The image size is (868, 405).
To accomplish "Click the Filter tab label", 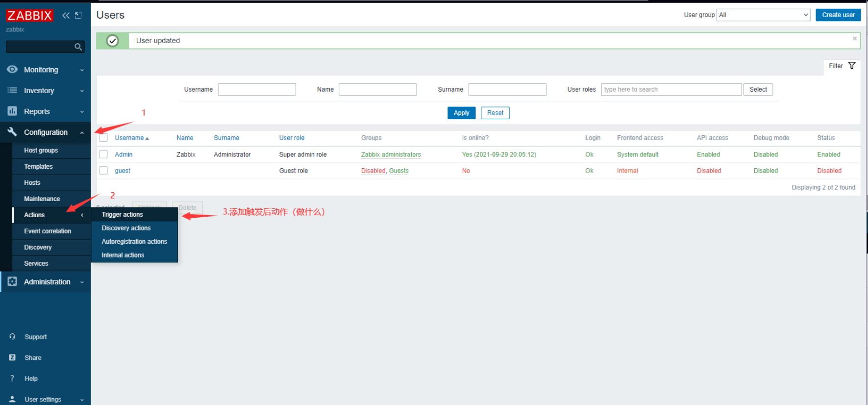I will click(836, 66).
